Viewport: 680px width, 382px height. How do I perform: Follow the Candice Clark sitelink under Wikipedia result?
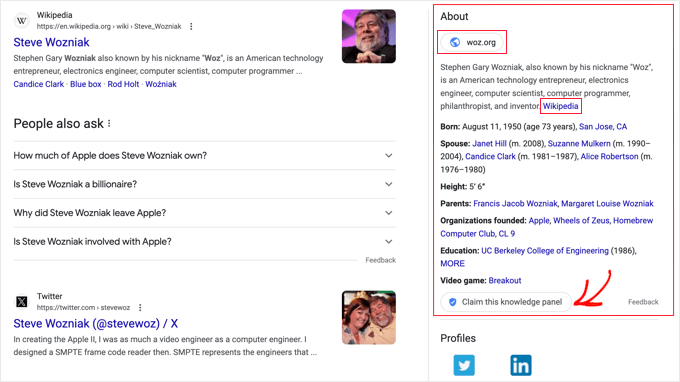39,84
